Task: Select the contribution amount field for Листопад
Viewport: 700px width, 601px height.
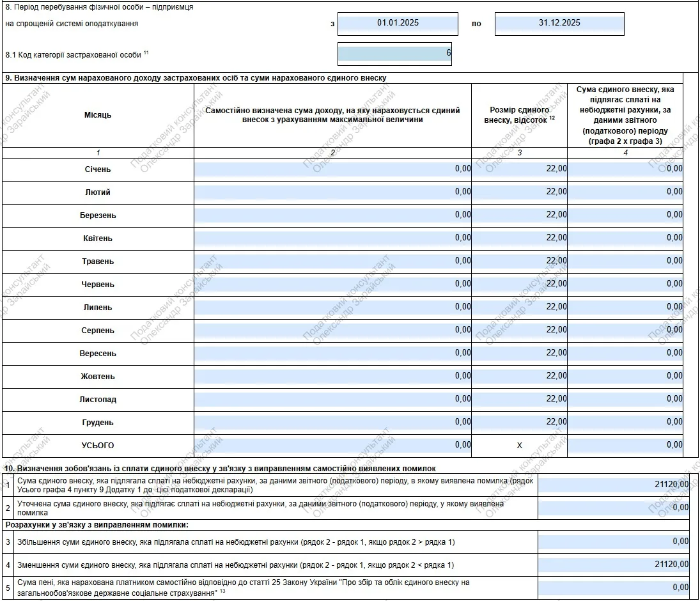Action: 625,399
